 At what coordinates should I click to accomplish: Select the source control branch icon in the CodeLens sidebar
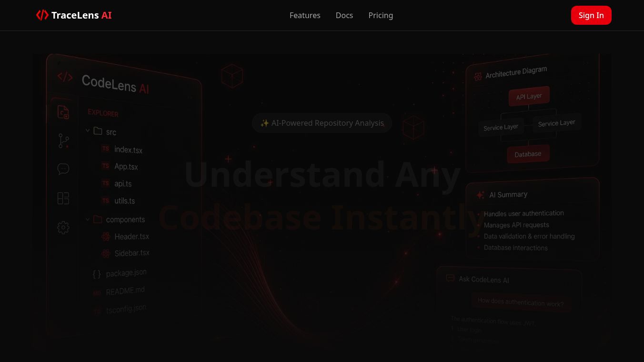63,141
